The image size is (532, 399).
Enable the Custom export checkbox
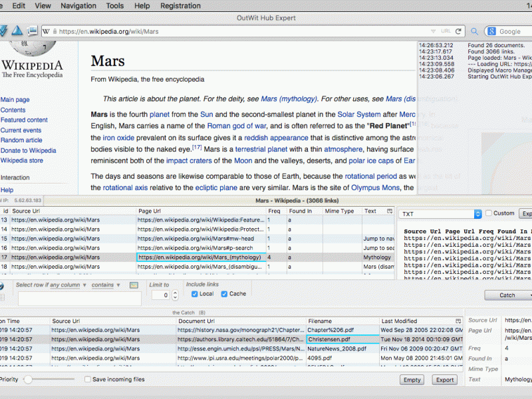coord(489,213)
